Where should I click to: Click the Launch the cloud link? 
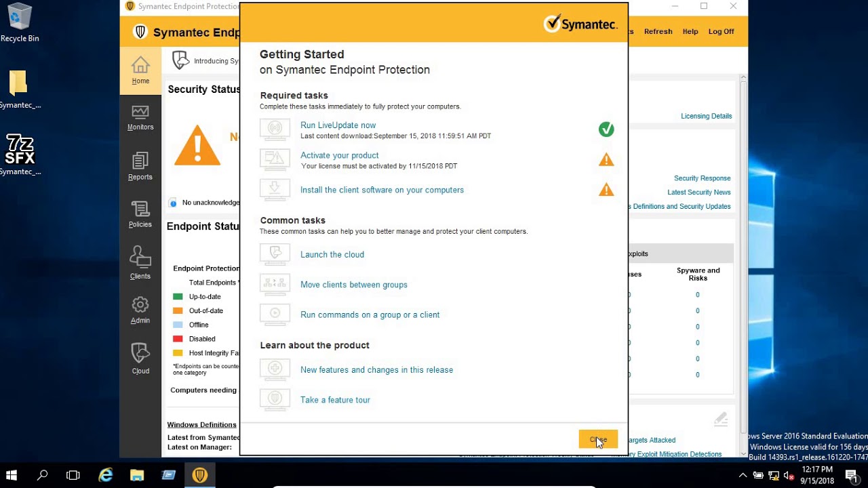(332, 255)
